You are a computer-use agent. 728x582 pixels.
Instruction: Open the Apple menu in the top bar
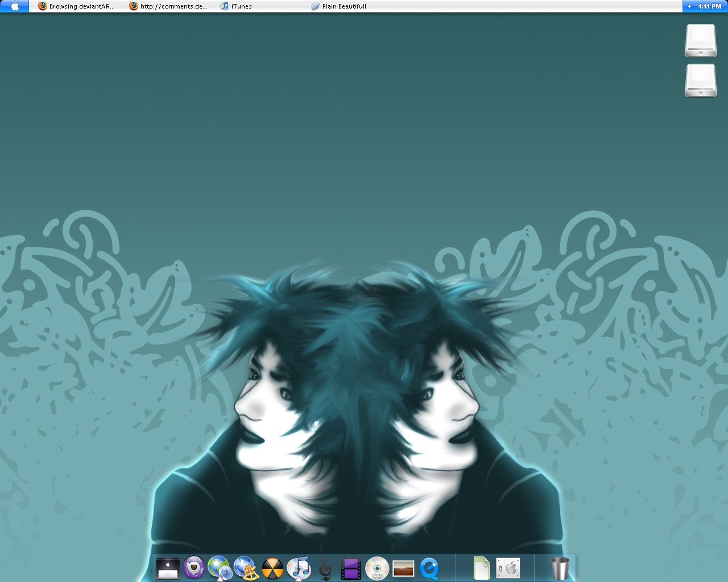(x=14, y=6)
